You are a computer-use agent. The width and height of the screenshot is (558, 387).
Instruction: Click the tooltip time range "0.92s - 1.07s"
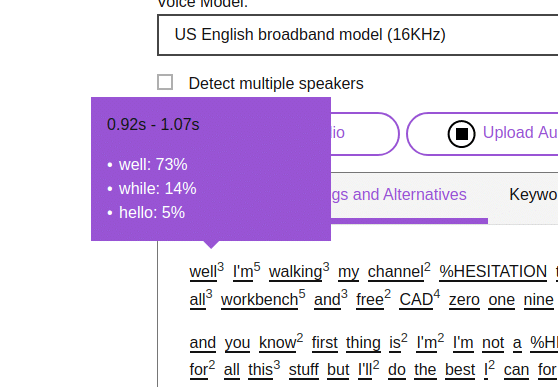click(153, 125)
